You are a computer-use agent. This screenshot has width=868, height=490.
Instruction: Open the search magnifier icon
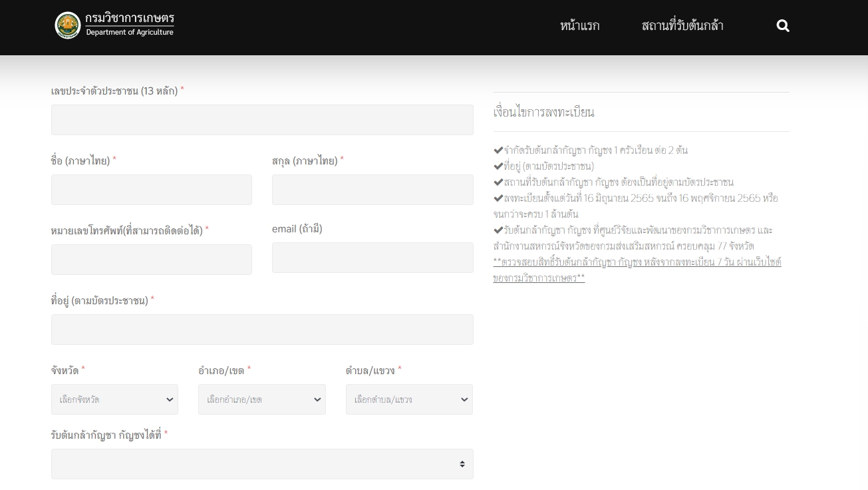pos(783,25)
